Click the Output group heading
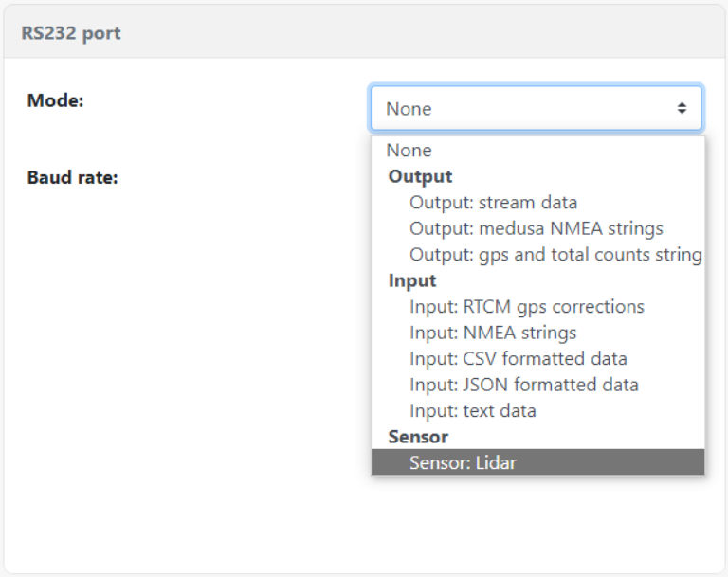 420,177
